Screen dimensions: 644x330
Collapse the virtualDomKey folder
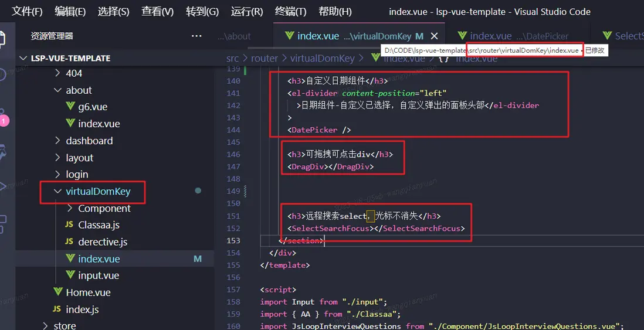pyautogui.click(x=57, y=191)
